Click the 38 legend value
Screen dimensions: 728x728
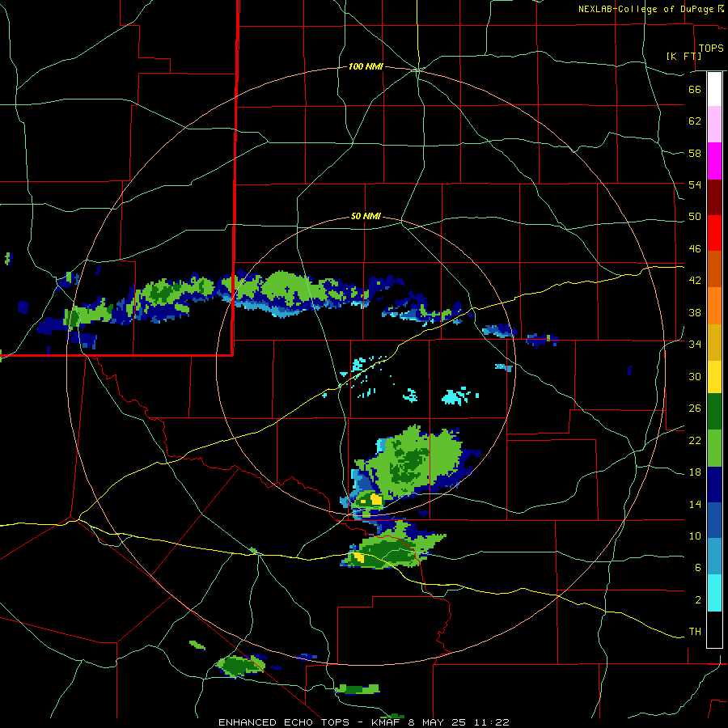(695, 312)
